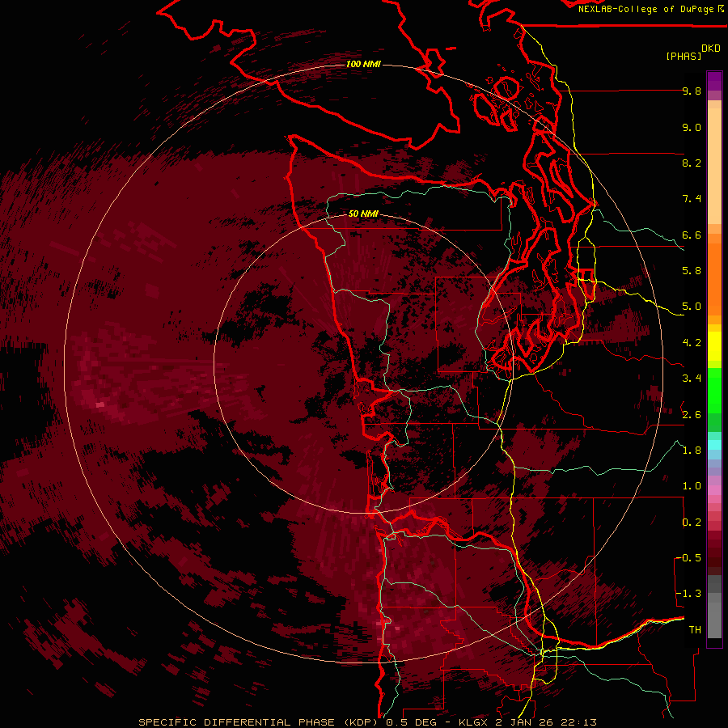
Task: Click the 50 NMI range ring label
Action: [x=363, y=214]
